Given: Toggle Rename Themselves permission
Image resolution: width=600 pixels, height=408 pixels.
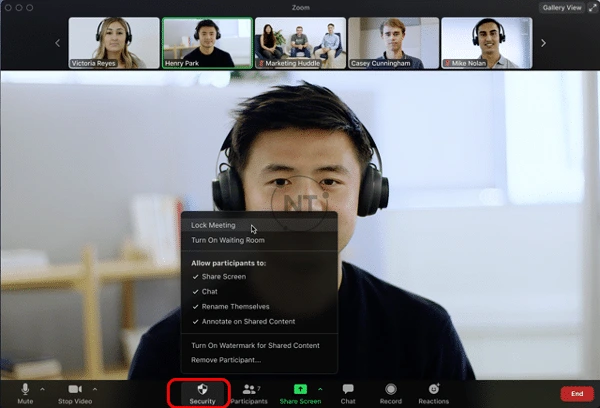Looking at the screenshot, I should tap(259, 307).
